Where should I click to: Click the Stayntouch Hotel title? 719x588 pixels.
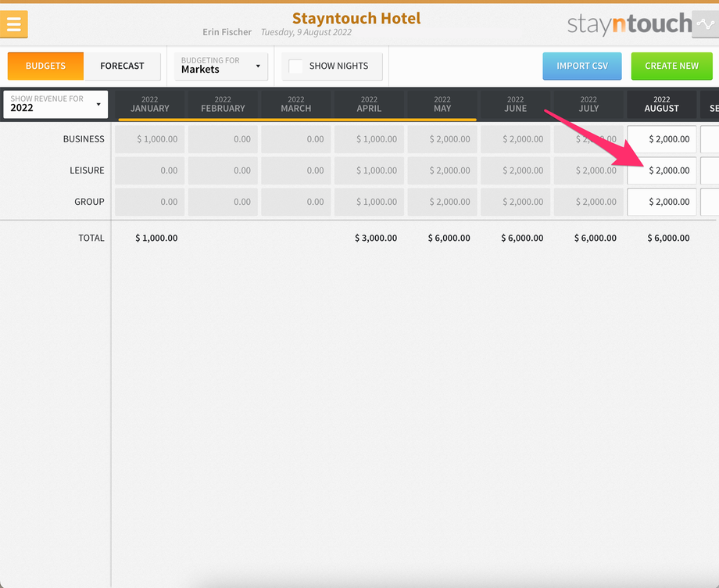tap(356, 18)
